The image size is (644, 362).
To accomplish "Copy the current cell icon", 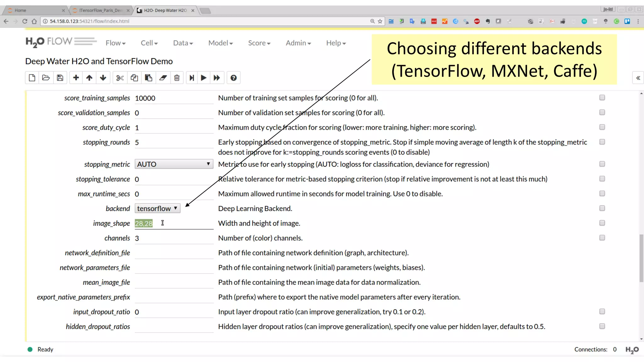I will coord(134,78).
